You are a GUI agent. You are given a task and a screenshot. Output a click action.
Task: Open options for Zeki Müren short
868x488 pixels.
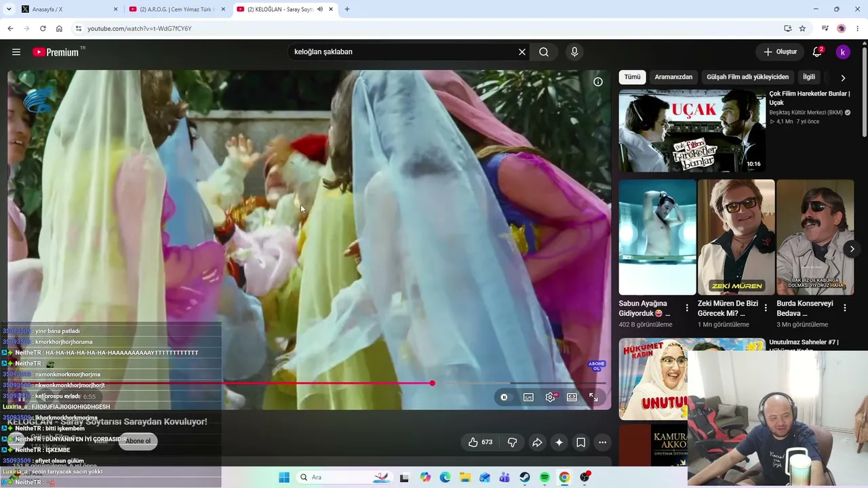pyautogui.click(x=766, y=308)
